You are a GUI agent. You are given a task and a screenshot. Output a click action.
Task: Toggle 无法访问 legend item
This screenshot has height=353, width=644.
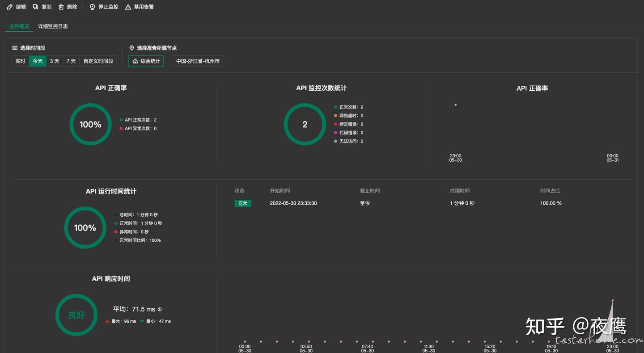pos(348,141)
